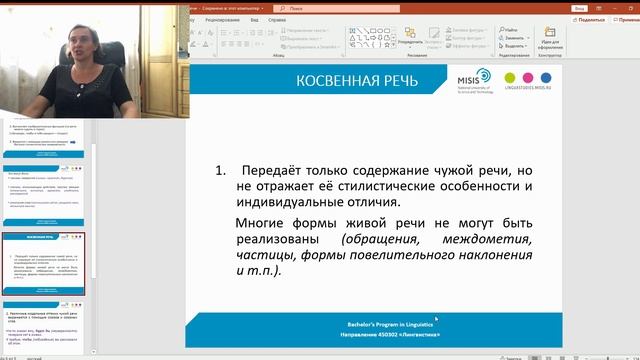The width and height of the screenshot is (640, 360).
Task: Click the justify paragraph icon
Action: pos(247,44)
